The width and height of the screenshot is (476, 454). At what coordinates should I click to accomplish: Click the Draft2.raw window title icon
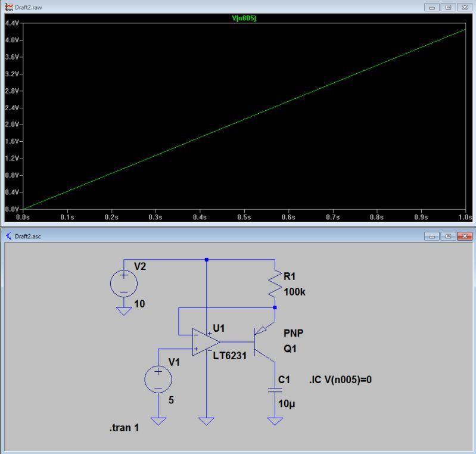pos(9,7)
